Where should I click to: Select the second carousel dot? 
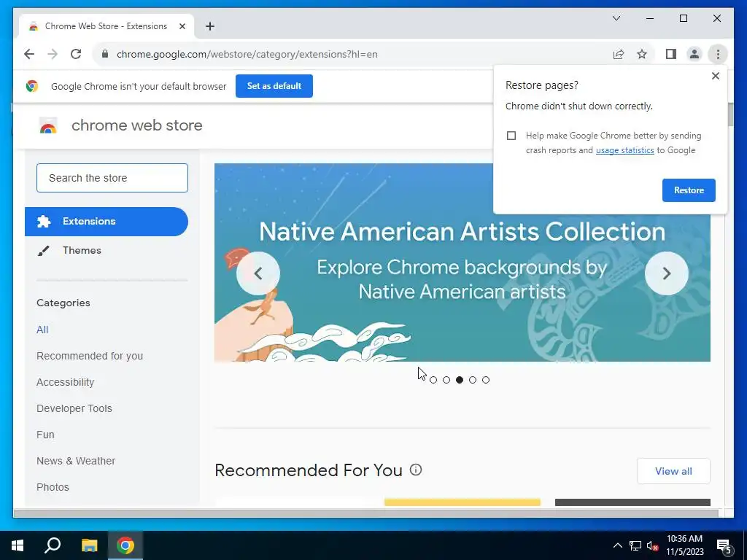446,379
